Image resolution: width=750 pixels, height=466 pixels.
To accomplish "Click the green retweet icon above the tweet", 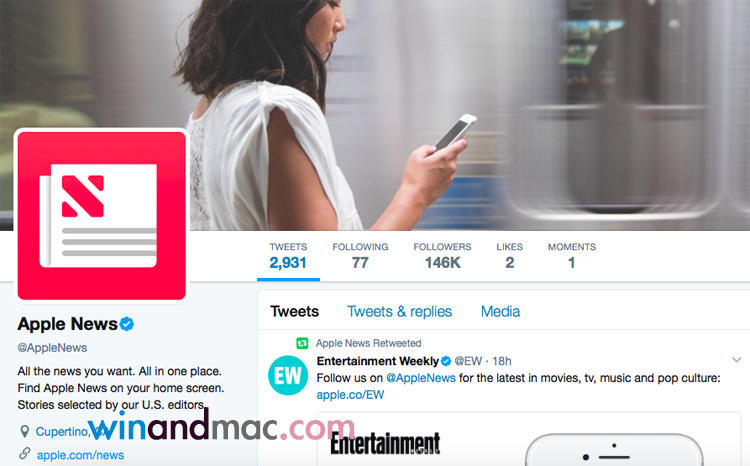I will coord(302,343).
